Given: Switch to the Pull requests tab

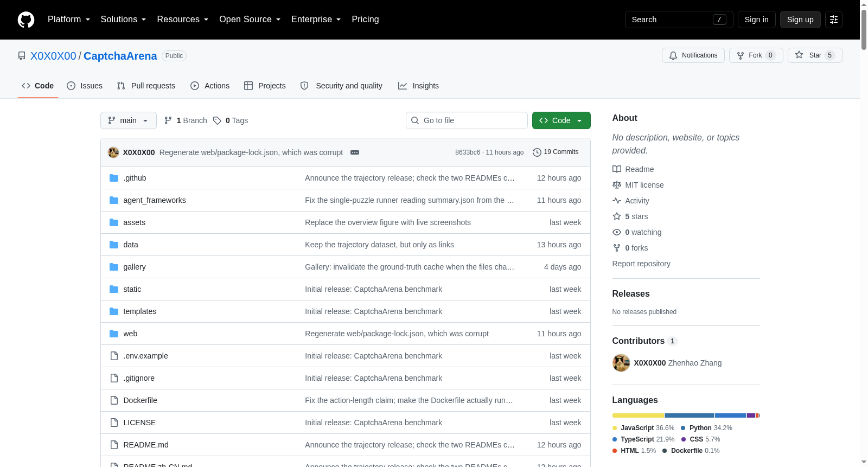Looking at the screenshot, I should click(x=146, y=86).
